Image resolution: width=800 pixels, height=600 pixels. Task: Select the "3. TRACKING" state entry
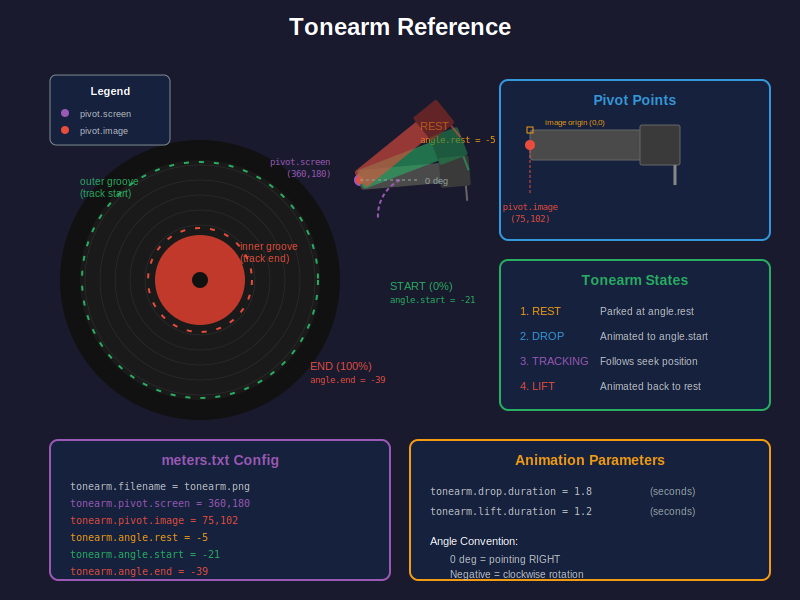click(554, 361)
